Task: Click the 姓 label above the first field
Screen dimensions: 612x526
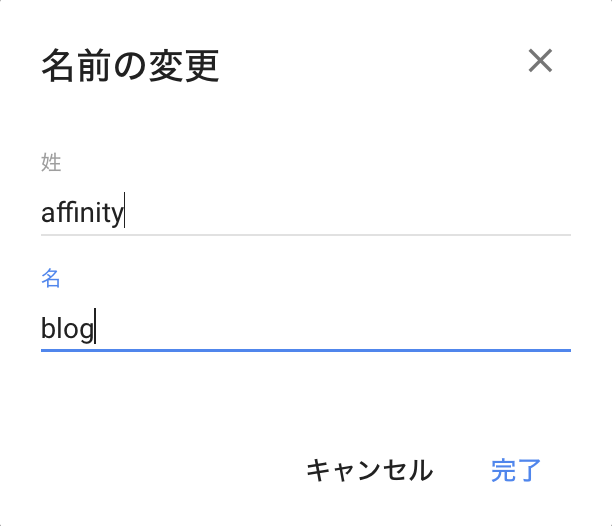Action: click(51, 160)
